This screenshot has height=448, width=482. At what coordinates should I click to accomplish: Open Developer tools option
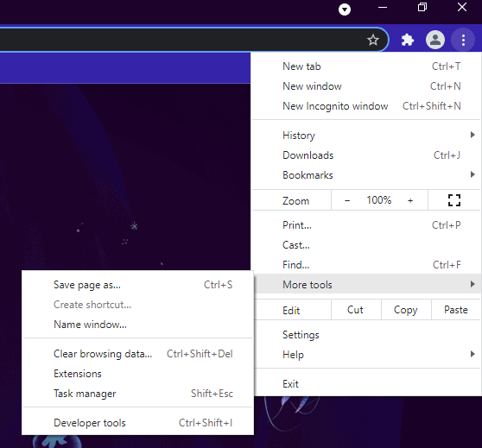click(137, 423)
